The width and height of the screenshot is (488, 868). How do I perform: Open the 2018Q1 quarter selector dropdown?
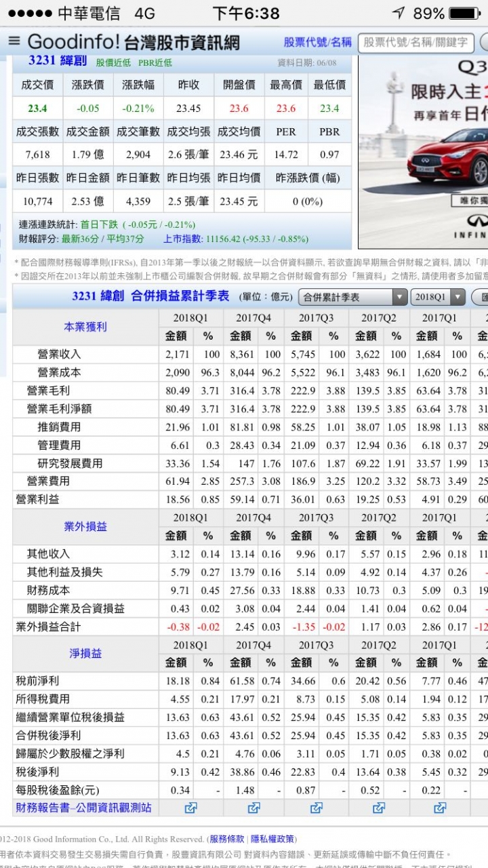click(439, 297)
